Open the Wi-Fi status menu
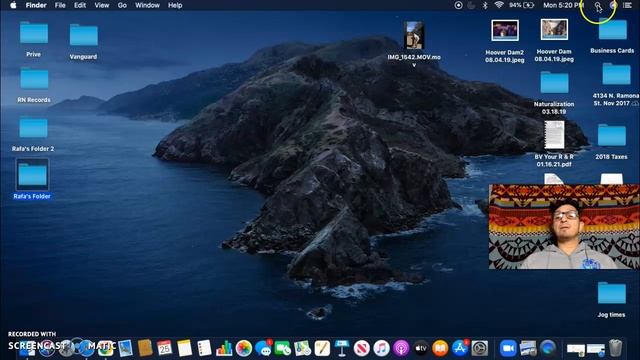The height and width of the screenshot is (360, 640). pos(499,5)
